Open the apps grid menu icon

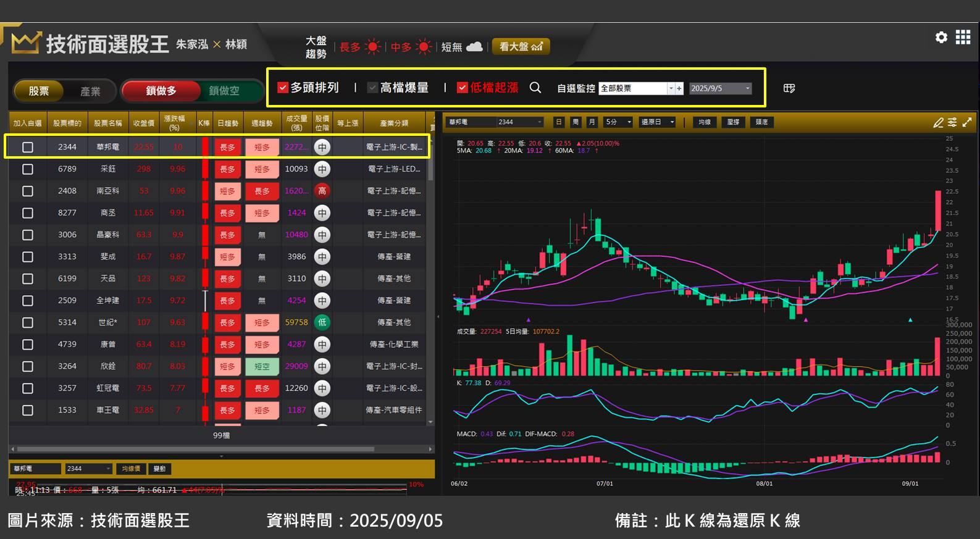pyautogui.click(x=963, y=38)
